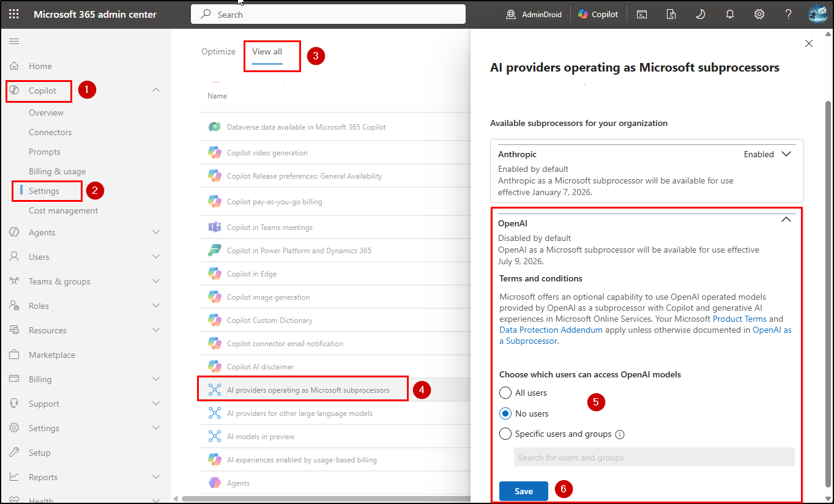Collapse the Copilot sidebar section chevron
The image size is (834, 504).
156,90
